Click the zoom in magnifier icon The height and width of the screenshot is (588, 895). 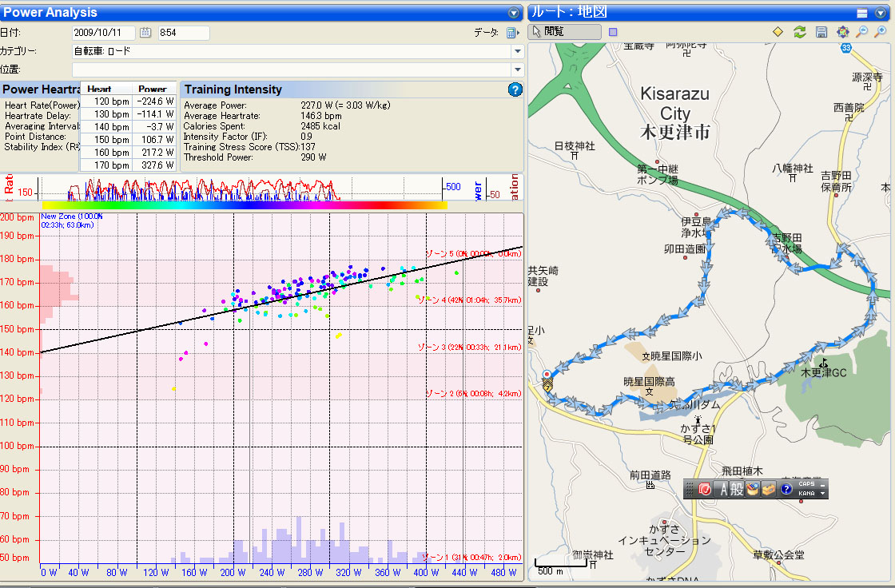(881, 32)
